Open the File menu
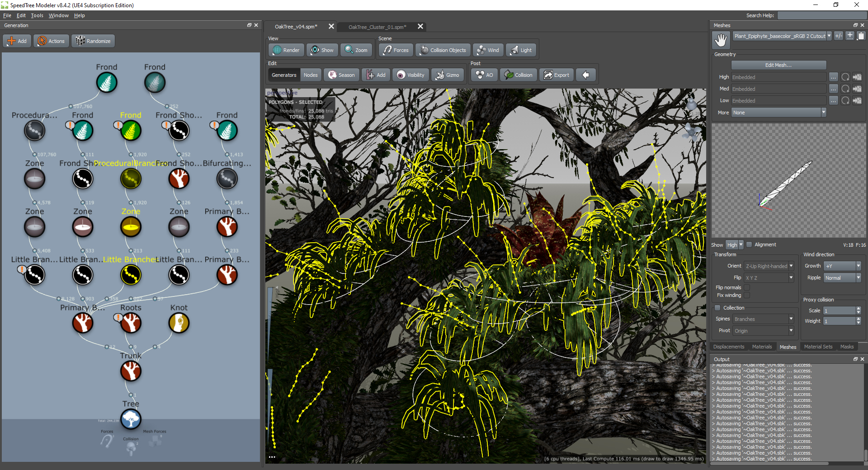This screenshot has height=470, width=868. coord(7,15)
